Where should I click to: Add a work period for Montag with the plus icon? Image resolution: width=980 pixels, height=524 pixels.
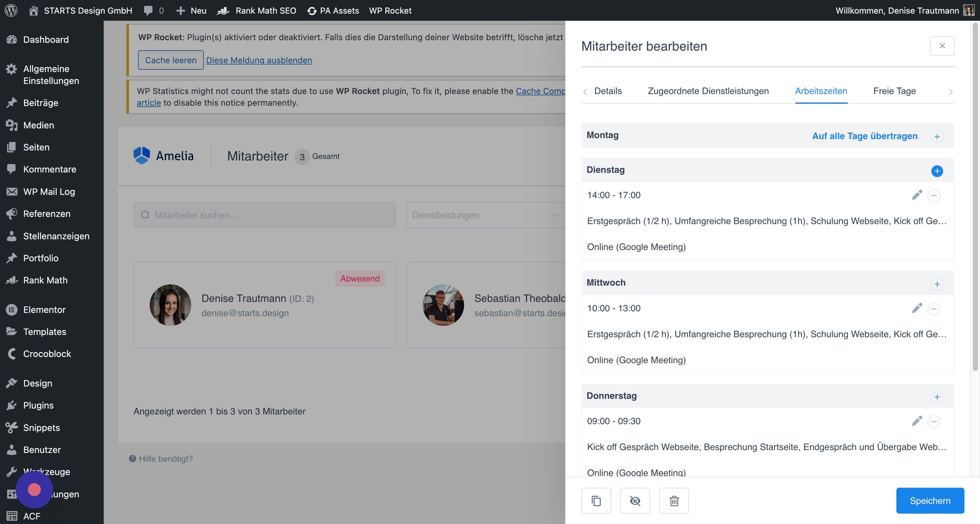coord(937,136)
